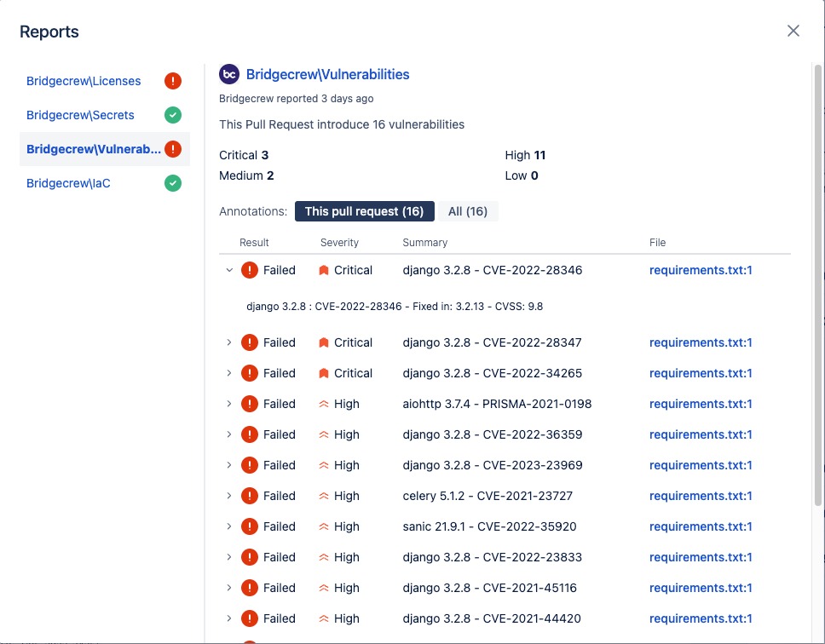Click the Failed icon for CVE-2022-28346
The height and width of the screenshot is (644, 825).
click(x=250, y=270)
